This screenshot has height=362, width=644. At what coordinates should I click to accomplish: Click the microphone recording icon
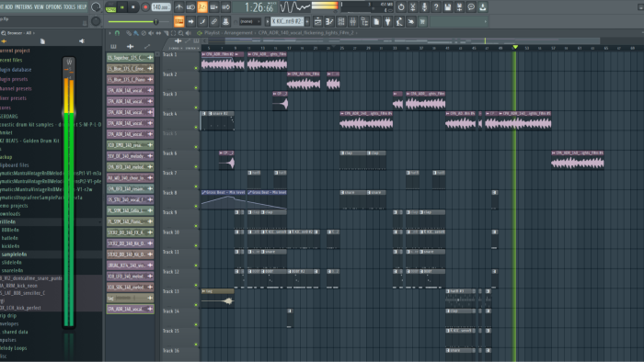click(x=424, y=7)
